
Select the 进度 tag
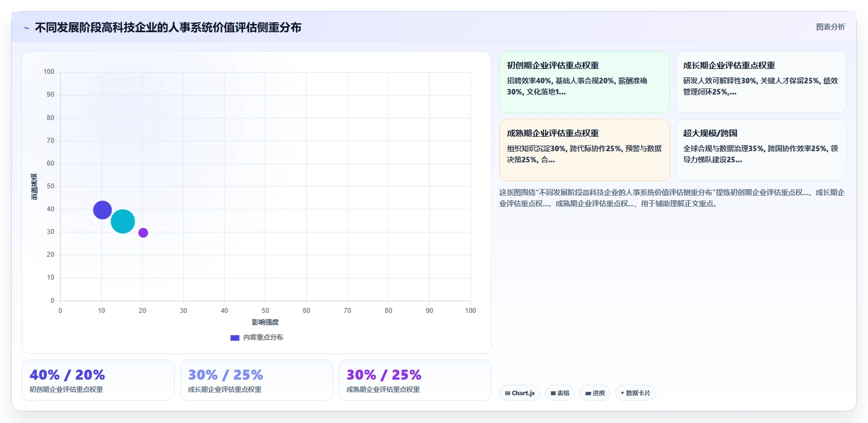click(595, 393)
